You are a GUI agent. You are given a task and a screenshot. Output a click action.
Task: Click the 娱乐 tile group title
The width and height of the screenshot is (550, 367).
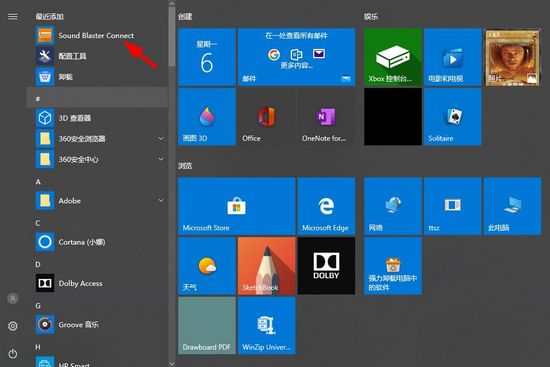371,16
